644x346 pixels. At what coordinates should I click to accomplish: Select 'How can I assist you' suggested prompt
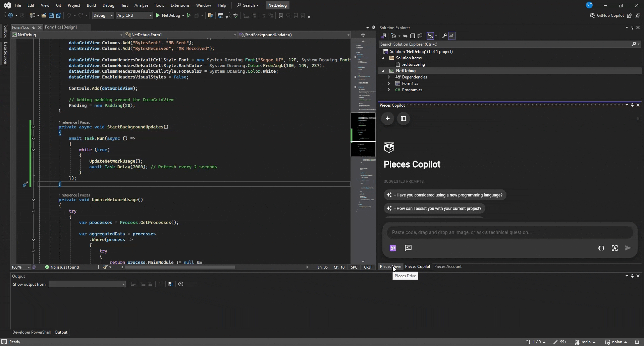tap(434, 209)
